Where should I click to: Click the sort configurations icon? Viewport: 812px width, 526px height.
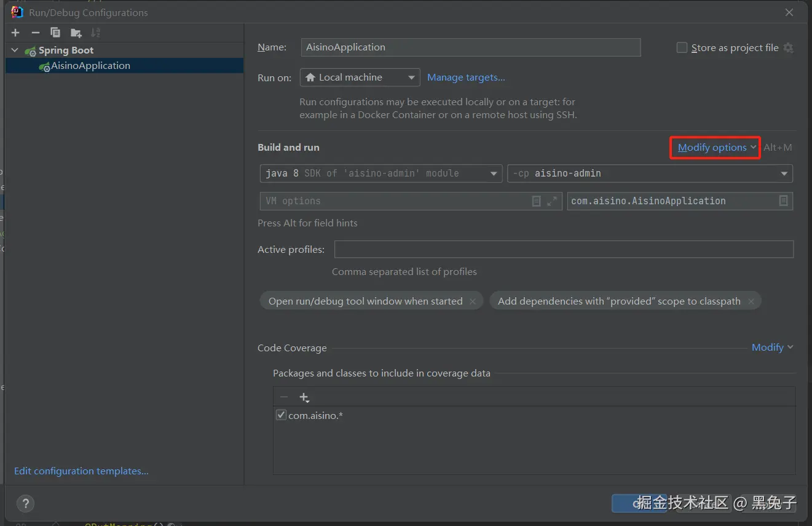[x=95, y=33]
